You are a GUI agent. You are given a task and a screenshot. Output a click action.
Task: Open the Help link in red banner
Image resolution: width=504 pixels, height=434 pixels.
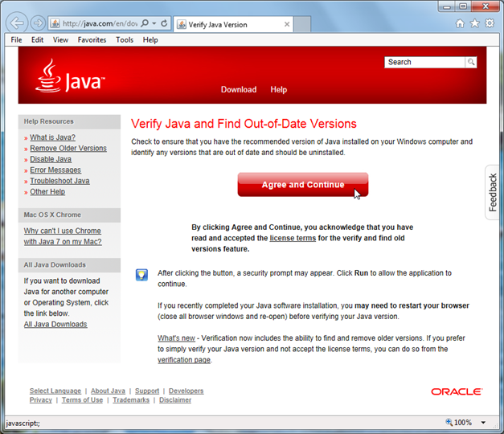point(279,89)
